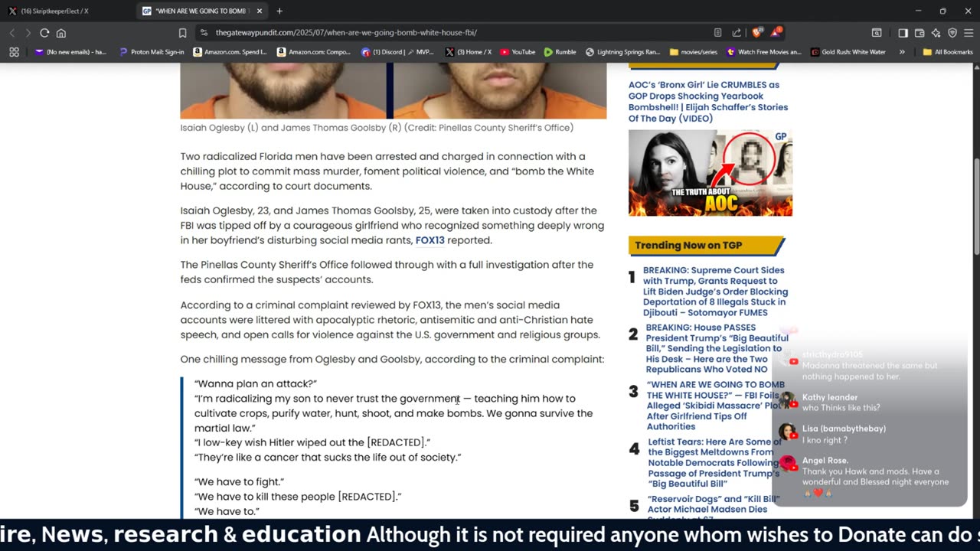This screenshot has height=551, width=980.
Task: Restore down the browser window
Action: pyautogui.click(x=942, y=11)
